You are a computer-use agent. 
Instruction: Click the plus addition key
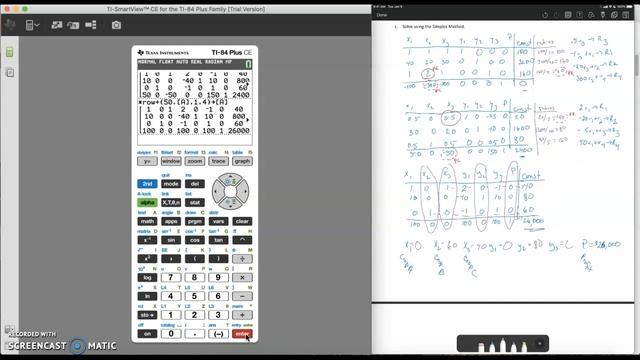pos(242,315)
